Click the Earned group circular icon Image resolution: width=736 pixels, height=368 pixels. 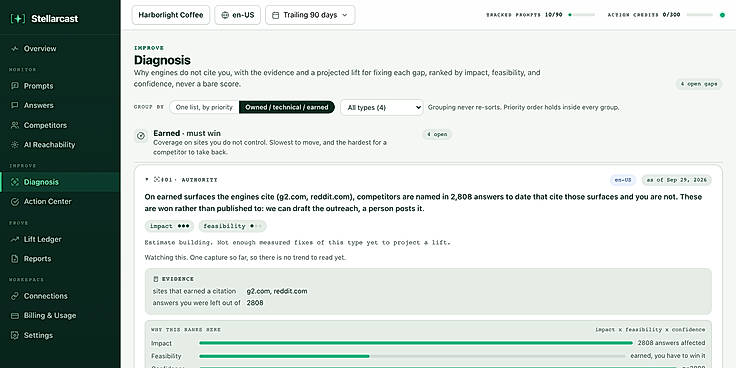pos(141,136)
